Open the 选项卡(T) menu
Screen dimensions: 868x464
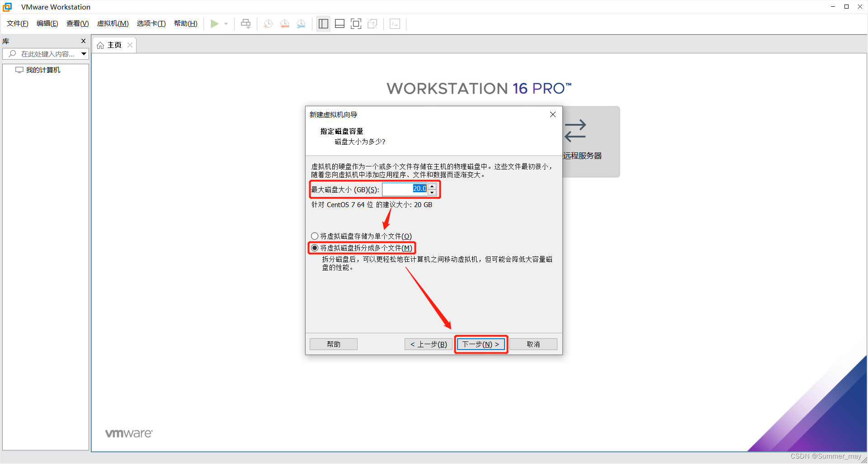click(151, 24)
